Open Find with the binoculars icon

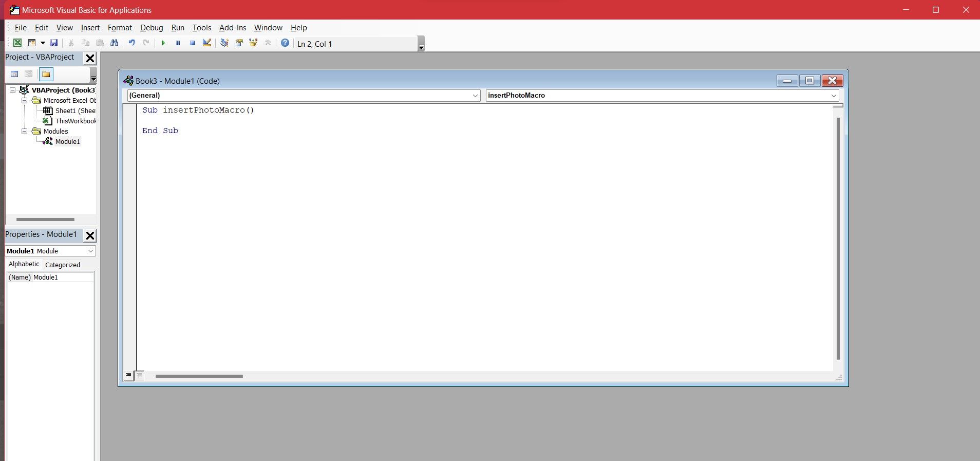115,43
